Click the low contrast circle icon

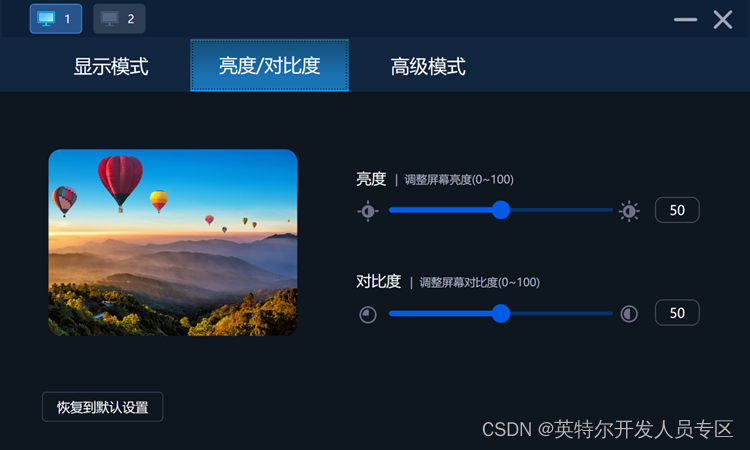[x=368, y=315]
